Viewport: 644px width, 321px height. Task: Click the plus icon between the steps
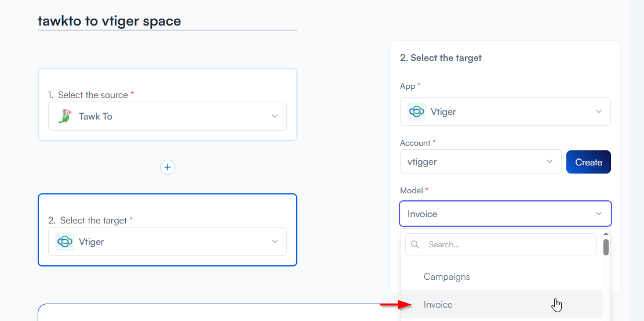(x=168, y=167)
